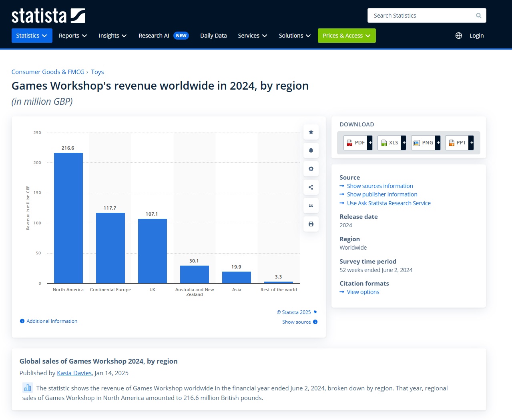
Task: Click Show sources information link
Action: tap(380, 186)
